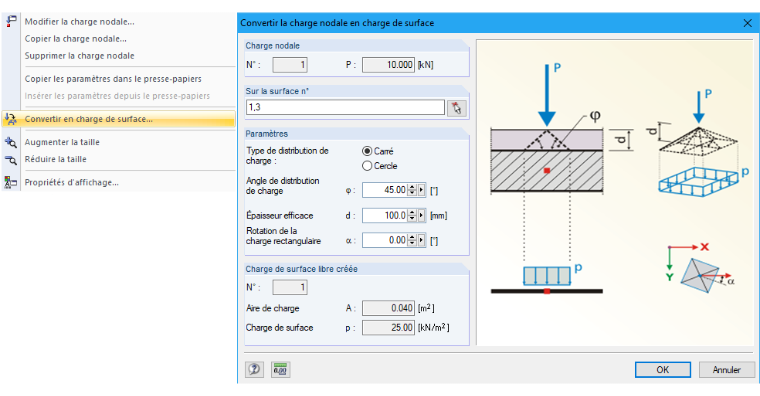Image resolution: width=760 pixels, height=396 pixels.
Task: Click the load distribution diagram illustration
Action: click(x=615, y=192)
